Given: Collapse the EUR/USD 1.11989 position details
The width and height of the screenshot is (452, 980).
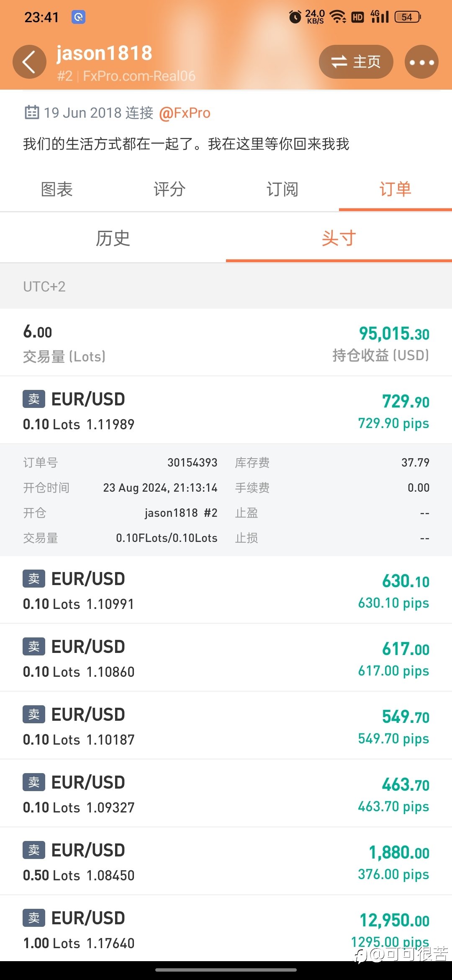Looking at the screenshot, I should coord(226,410).
